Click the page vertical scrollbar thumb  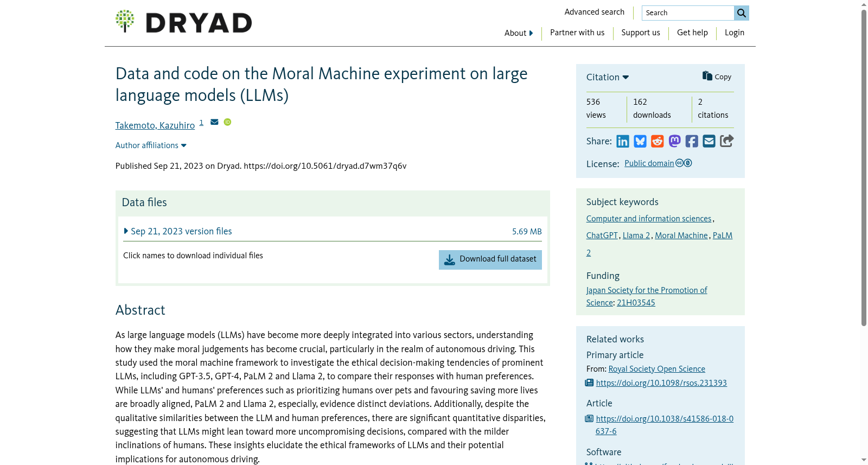864,168
